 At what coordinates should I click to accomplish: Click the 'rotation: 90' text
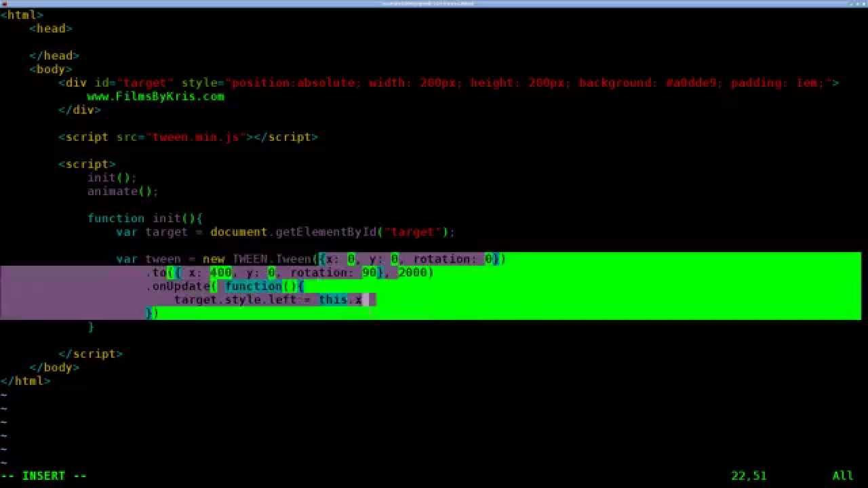tap(333, 272)
